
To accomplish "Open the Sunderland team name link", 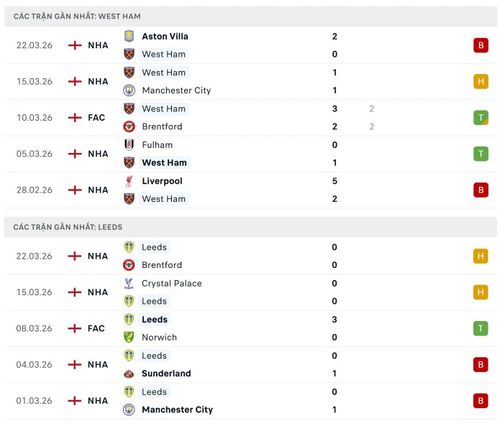I will coord(166,373).
